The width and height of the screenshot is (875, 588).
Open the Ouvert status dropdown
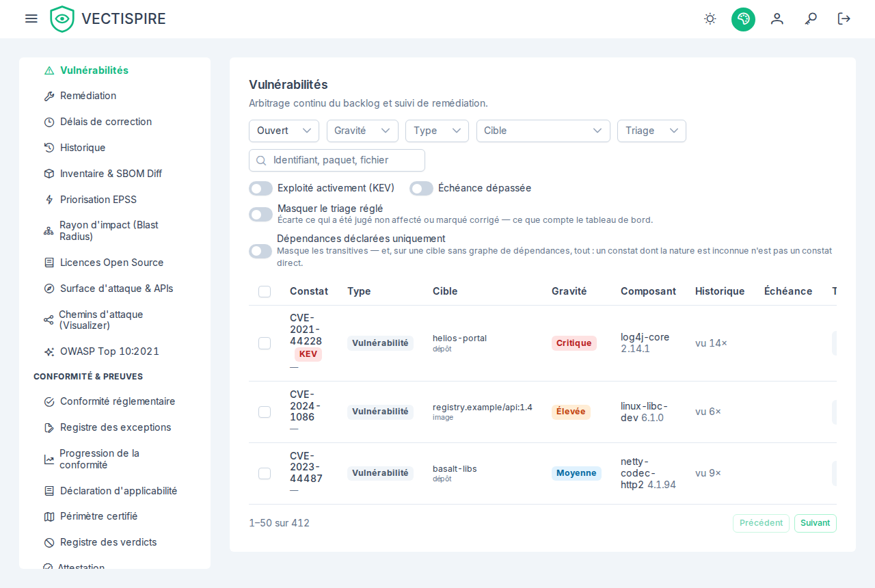coord(284,131)
